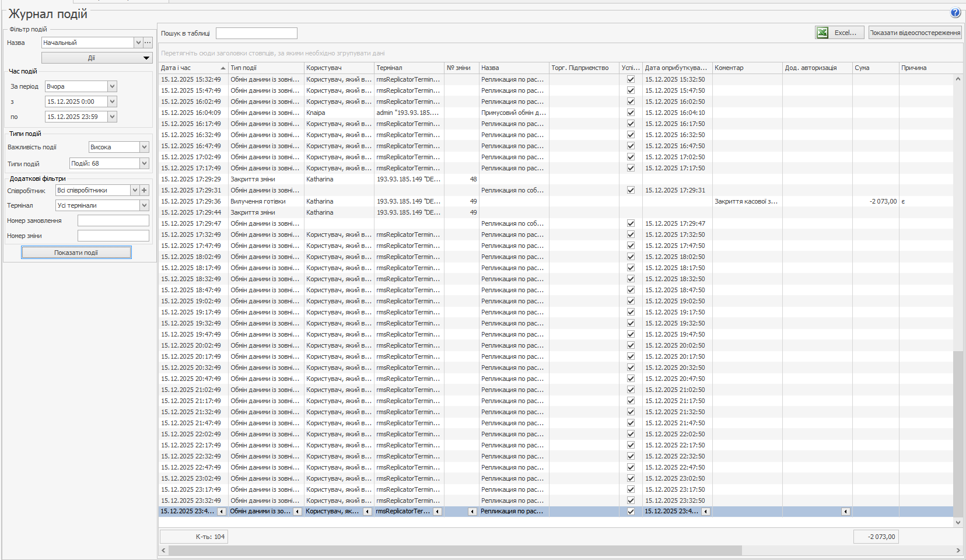Viewport: 966px width, 560px height.
Task: Click the 'Показати відеоспостереження' button
Action: (915, 33)
